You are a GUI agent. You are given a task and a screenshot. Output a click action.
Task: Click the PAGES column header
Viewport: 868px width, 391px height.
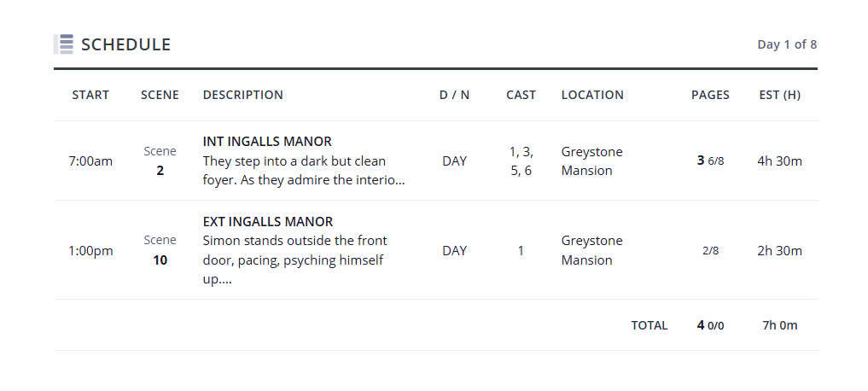[x=710, y=95]
